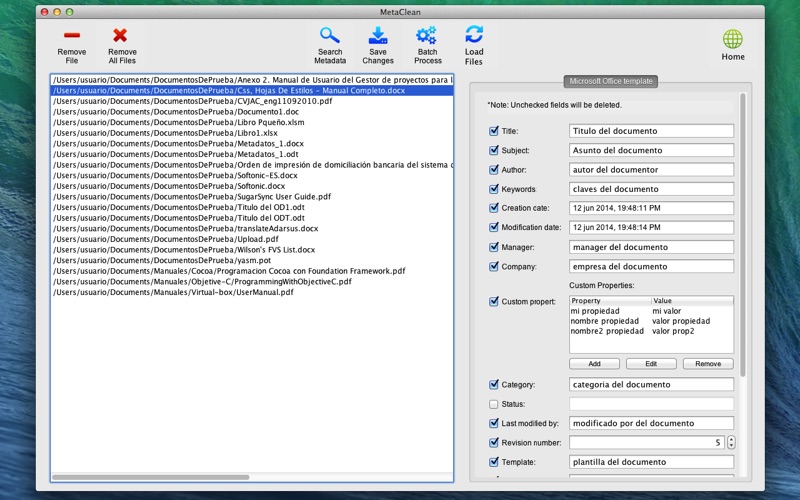Select file Metadatos_1.docx in list
This screenshot has width=800, height=500.
click(x=252, y=143)
